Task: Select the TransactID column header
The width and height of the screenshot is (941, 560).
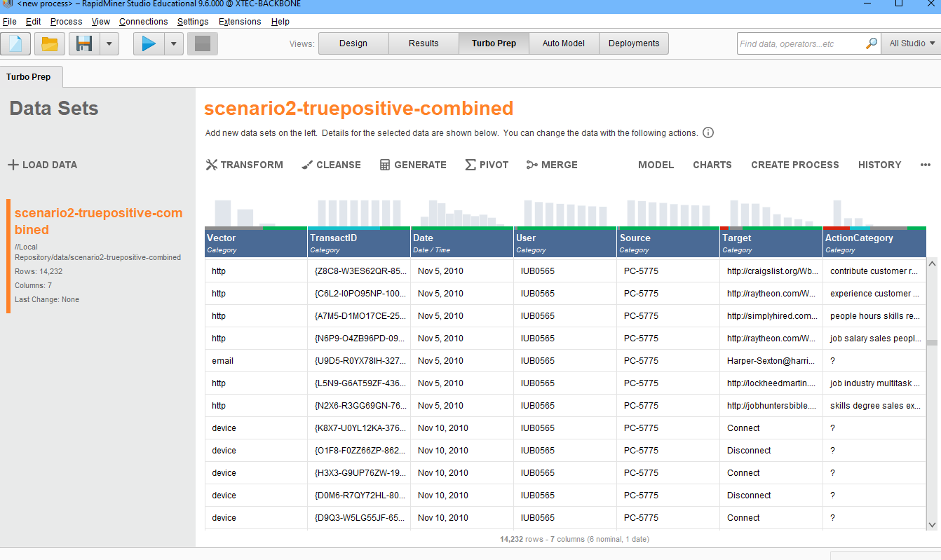Action: (359, 243)
